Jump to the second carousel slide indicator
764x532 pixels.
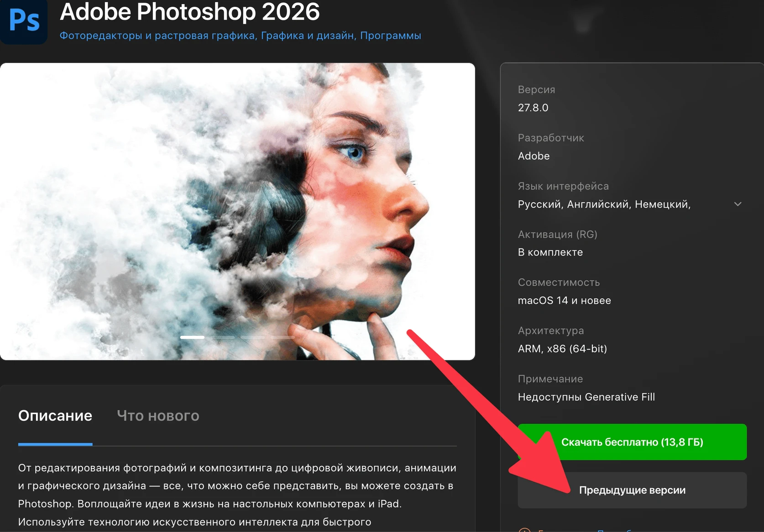222,337
